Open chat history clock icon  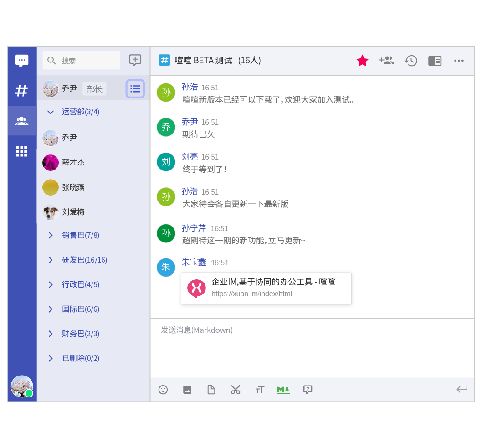point(410,61)
